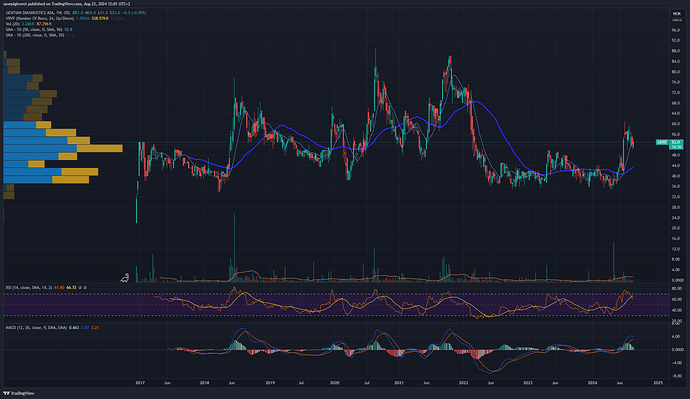Click the 36.0 price axis label

675,187
